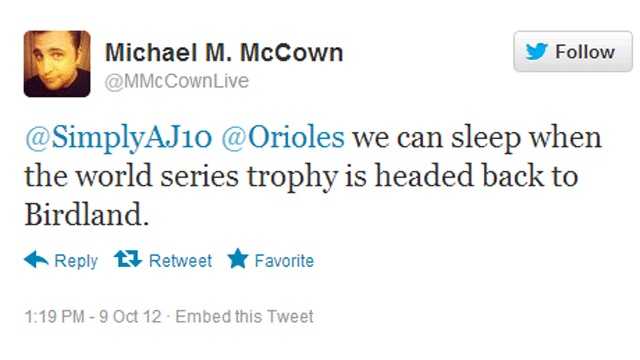640x360 pixels.
Task: Open Michael M. McCown's profile picture
Action: click(x=57, y=64)
